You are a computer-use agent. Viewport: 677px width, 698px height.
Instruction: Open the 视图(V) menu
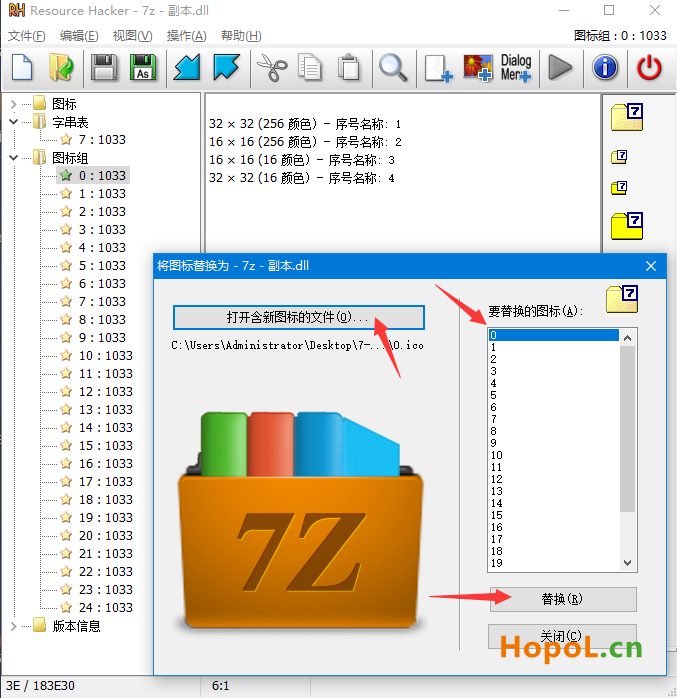133,36
